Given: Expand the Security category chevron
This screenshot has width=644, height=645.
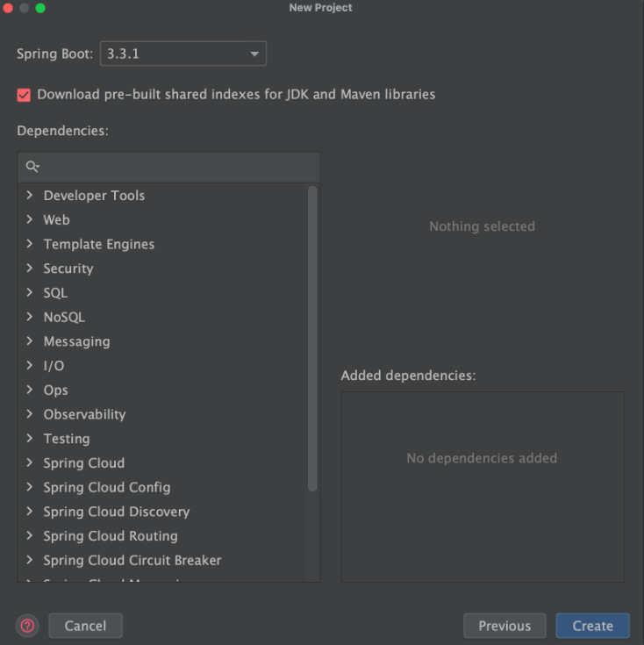Looking at the screenshot, I should [30, 268].
